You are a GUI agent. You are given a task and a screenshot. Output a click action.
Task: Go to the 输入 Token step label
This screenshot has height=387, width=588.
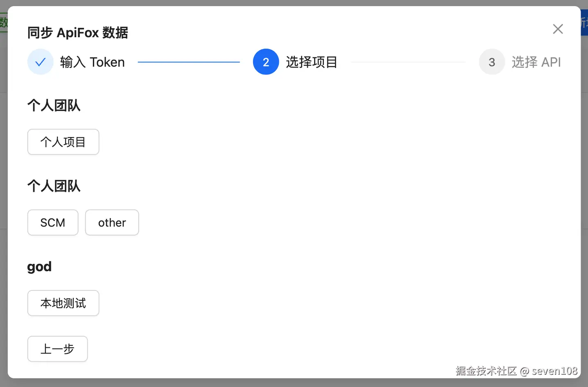[x=93, y=62]
